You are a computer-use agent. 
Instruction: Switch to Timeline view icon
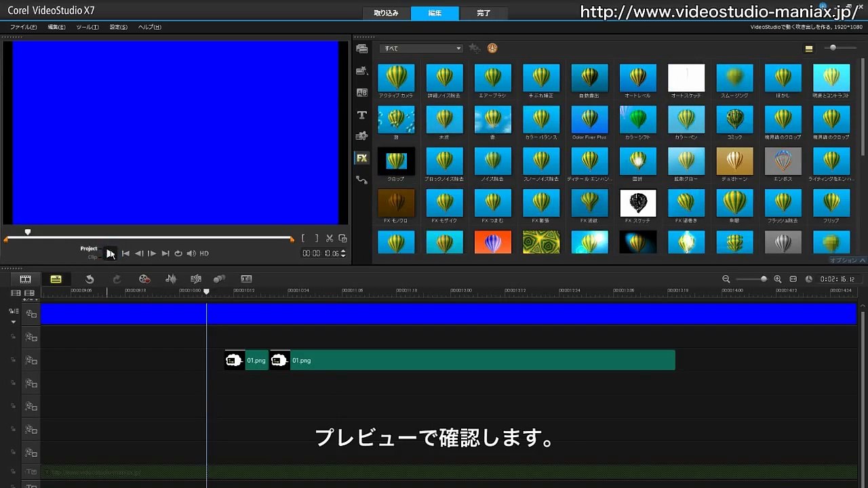pyautogui.click(x=56, y=279)
